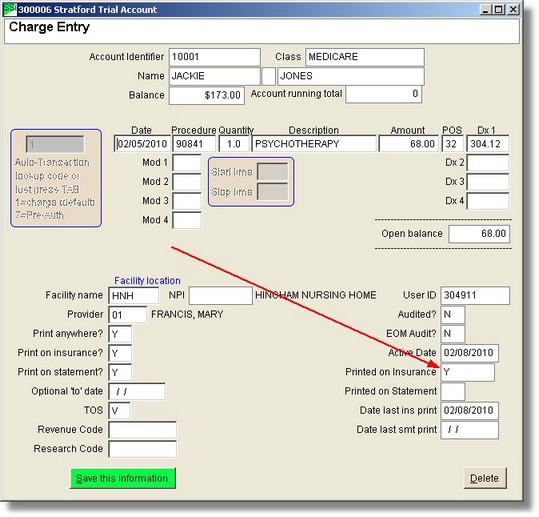Screen dimensions: 539x517
Task: Close the Stratford Trial Account window
Action: click(513, 9)
